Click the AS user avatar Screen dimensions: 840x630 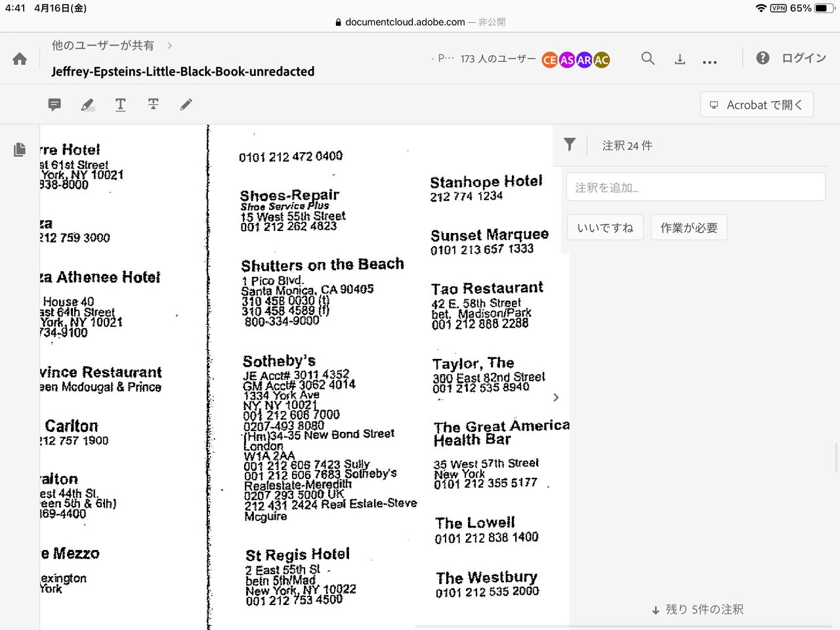(567, 60)
